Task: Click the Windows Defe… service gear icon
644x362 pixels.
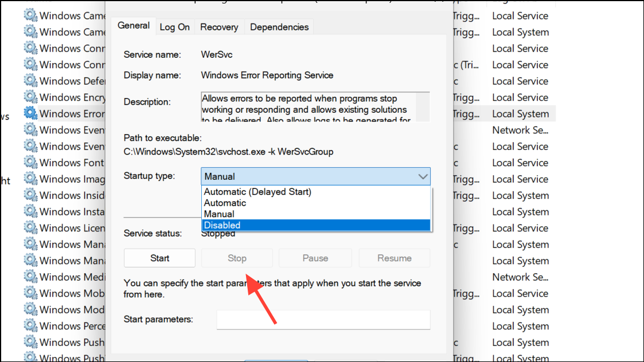Action: (x=30, y=81)
